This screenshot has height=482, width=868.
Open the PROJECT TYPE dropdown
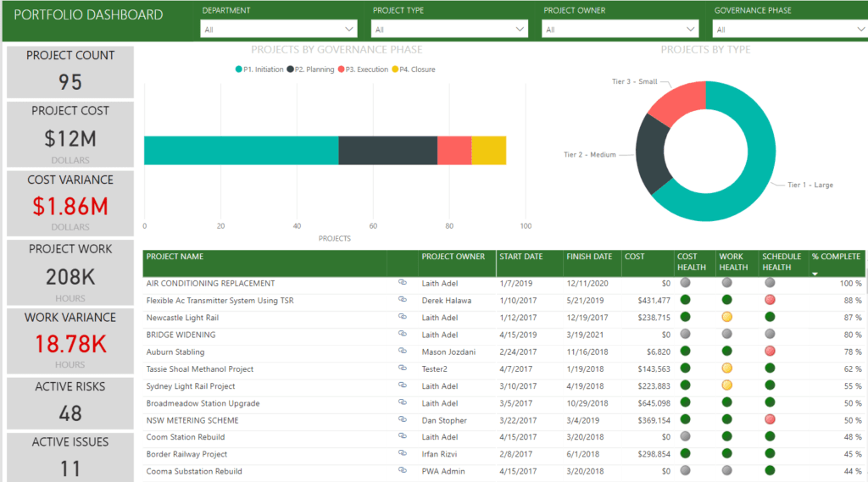coord(449,30)
